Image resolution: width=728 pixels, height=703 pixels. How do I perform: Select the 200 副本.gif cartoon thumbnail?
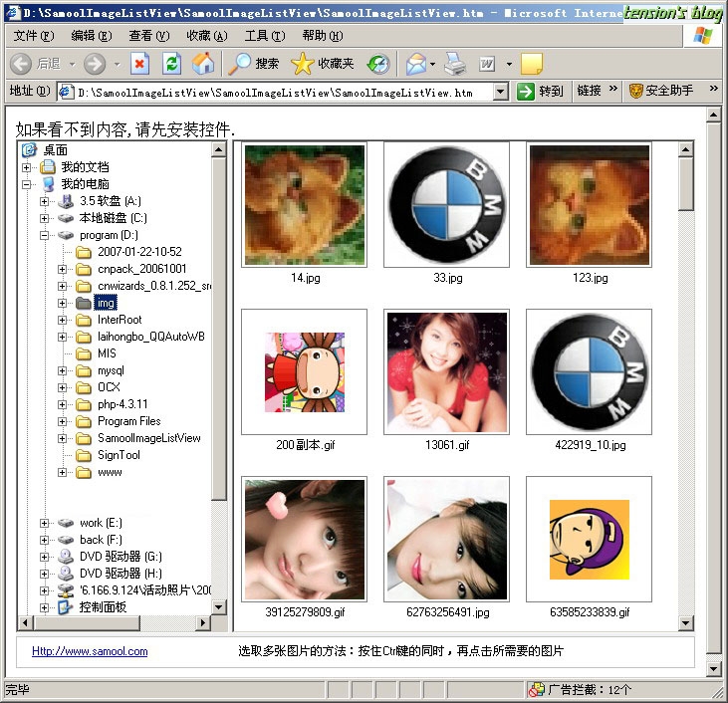pyautogui.click(x=305, y=372)
